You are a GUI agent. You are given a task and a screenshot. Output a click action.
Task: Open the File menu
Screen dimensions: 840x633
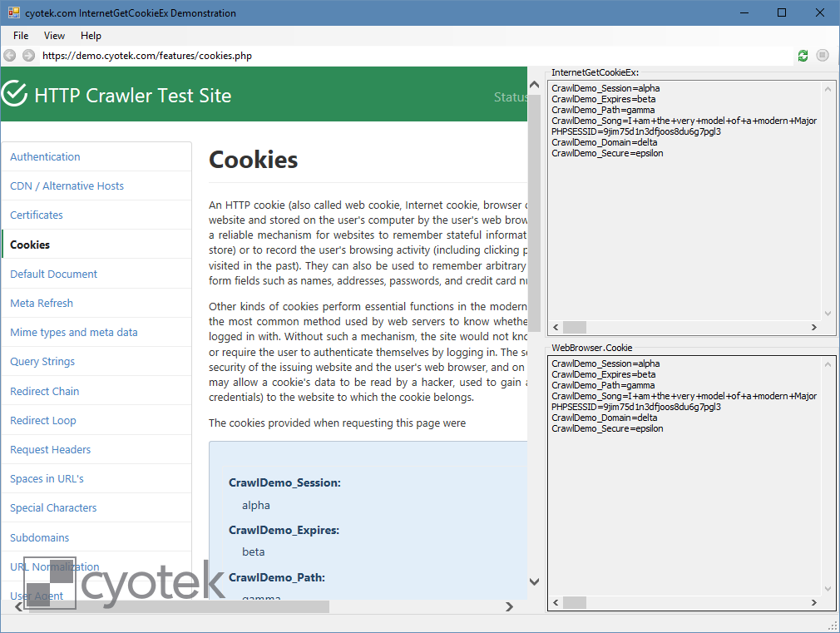click(21, 36)
